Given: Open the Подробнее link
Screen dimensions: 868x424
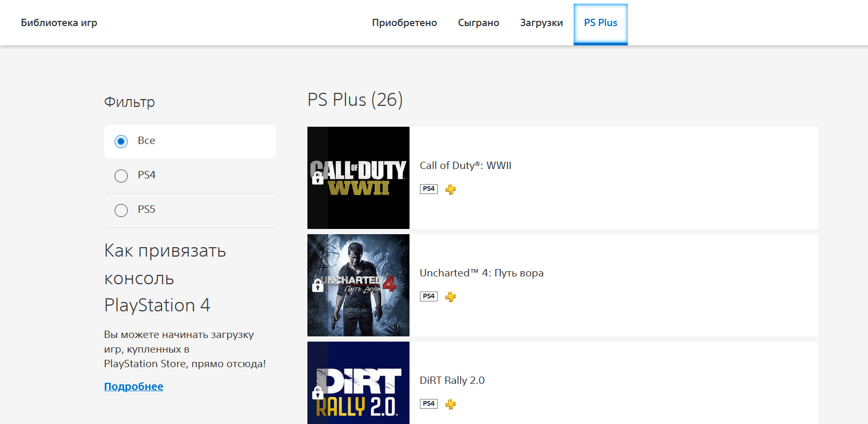Looking at the screenshot, I should [x=134, y=386].
